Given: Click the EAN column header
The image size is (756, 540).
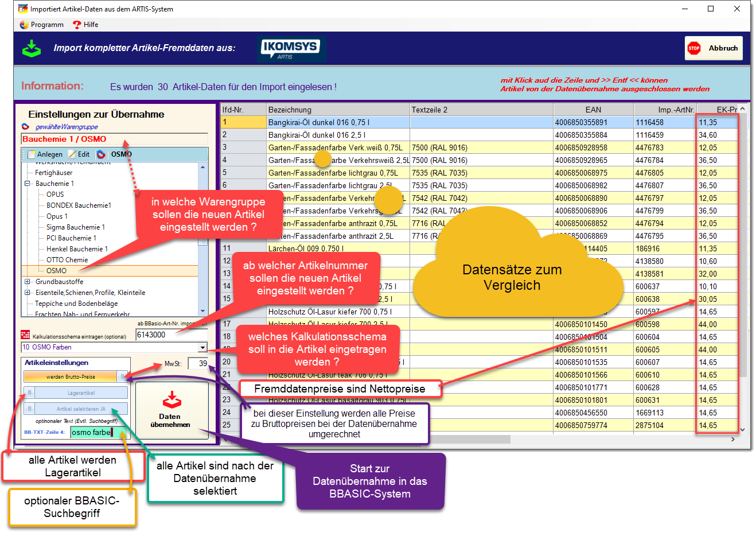Looking at the screenshot, I should coord(593,110).
